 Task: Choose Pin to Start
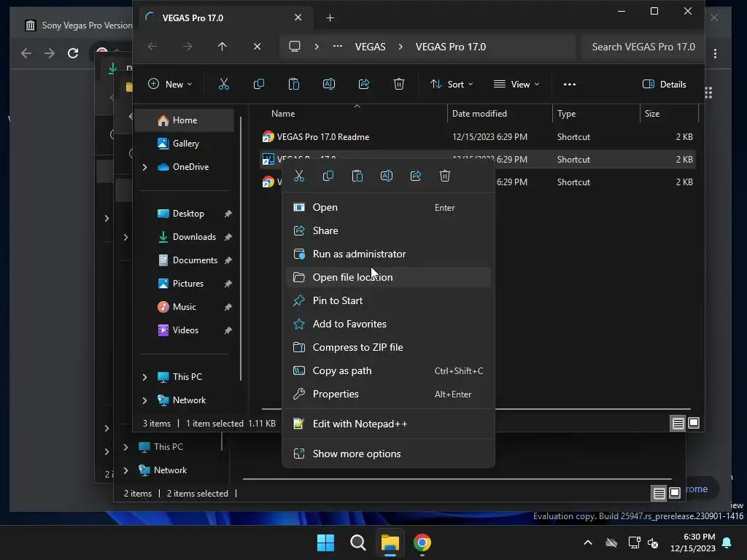[388, 301]
